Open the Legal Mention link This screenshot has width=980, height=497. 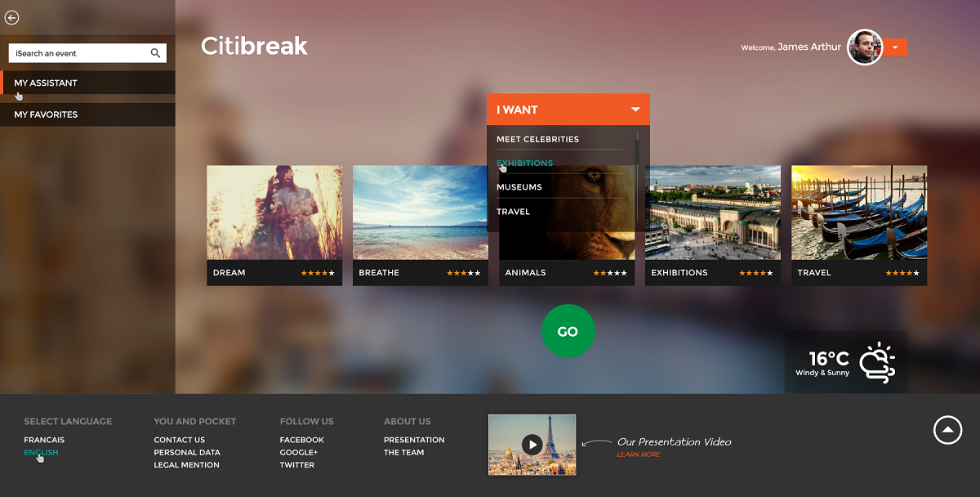click(x=186, y=465)
